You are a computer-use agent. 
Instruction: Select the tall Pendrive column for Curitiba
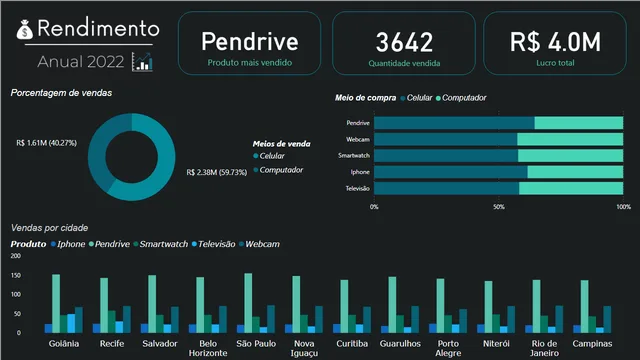click(344, 307)
